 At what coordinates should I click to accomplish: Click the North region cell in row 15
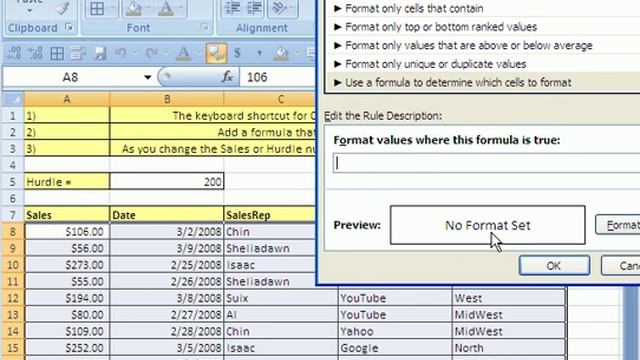(509, 348)
